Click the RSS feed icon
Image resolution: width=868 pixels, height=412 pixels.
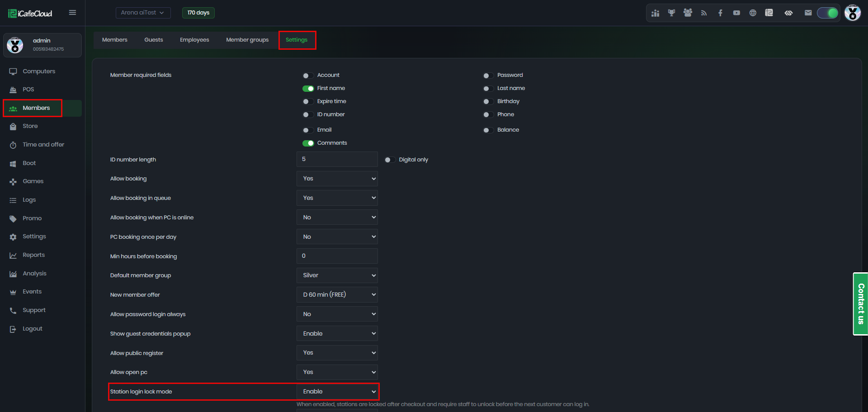704,13
